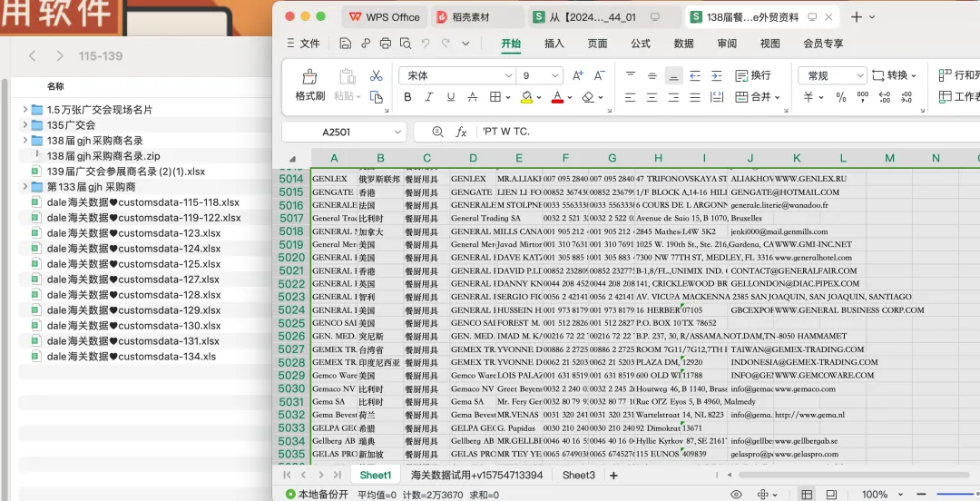Click the eye reading mode icon in the status bar
The height and width of the screenshot is (501, 980).
[737, 494]
